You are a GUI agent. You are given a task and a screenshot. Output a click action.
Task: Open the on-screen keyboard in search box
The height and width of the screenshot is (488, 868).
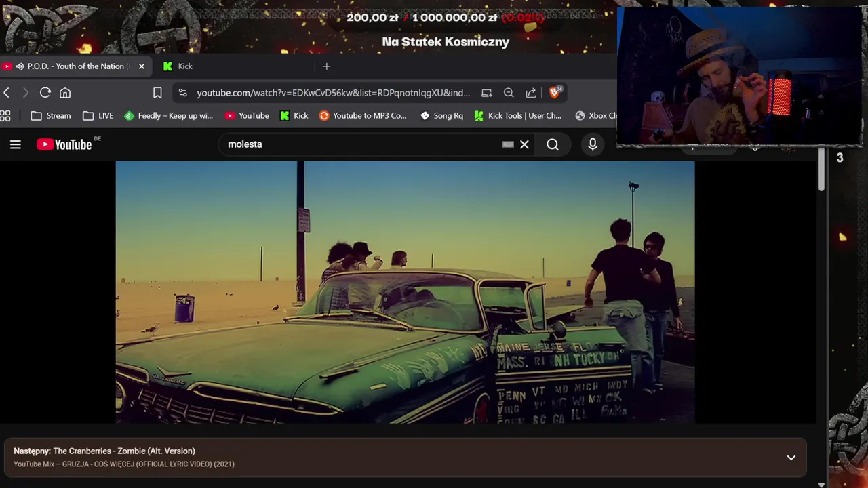pos(508,144)
